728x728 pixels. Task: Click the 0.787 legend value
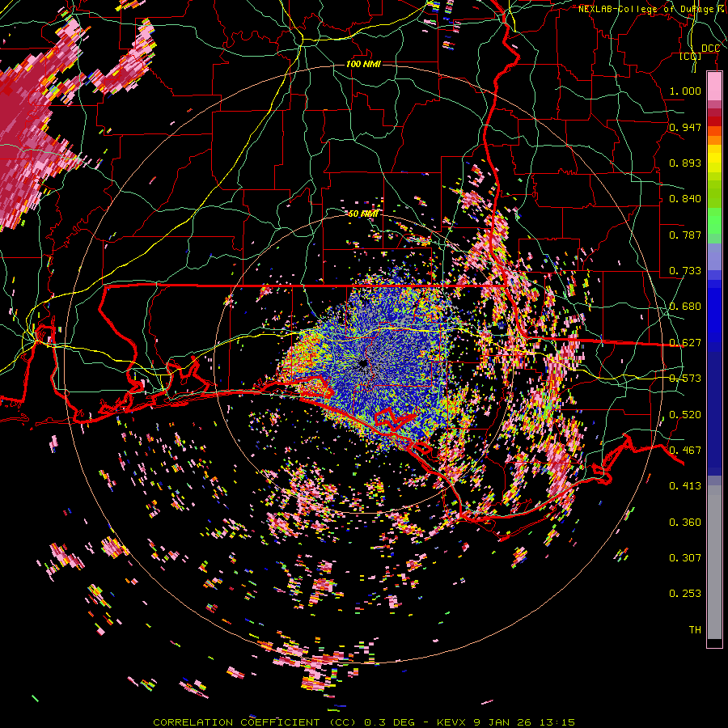[x=685, y=235]
